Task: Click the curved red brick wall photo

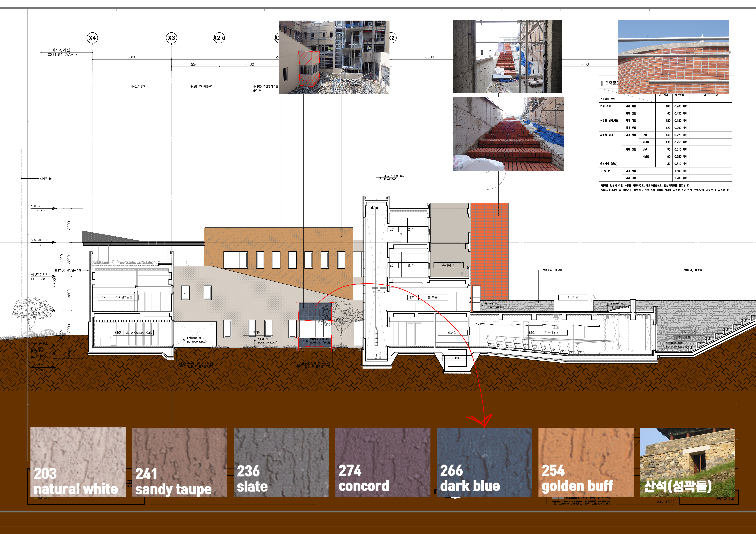Action: [x=673, y=57]
